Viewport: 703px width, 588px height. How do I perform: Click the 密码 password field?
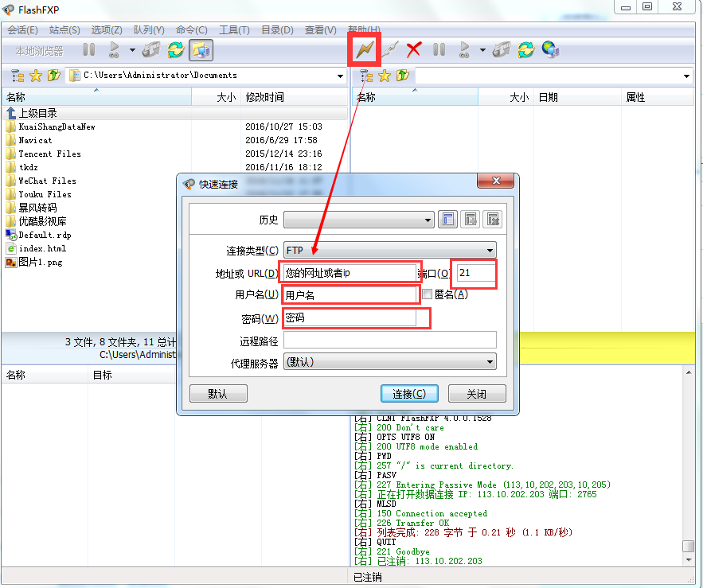point(350,317)
